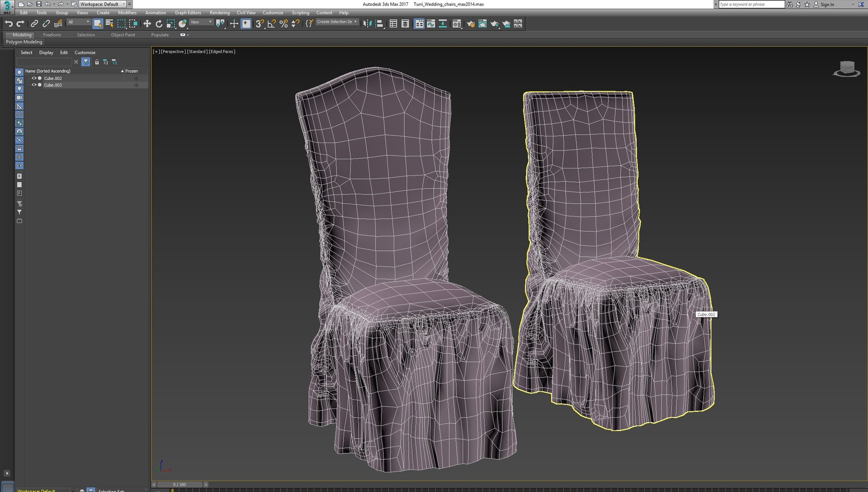Click the Undo arrow in main toolbar
Viewport: 868px width, 492px height.
pyautogui.click(x=9, y=24)
